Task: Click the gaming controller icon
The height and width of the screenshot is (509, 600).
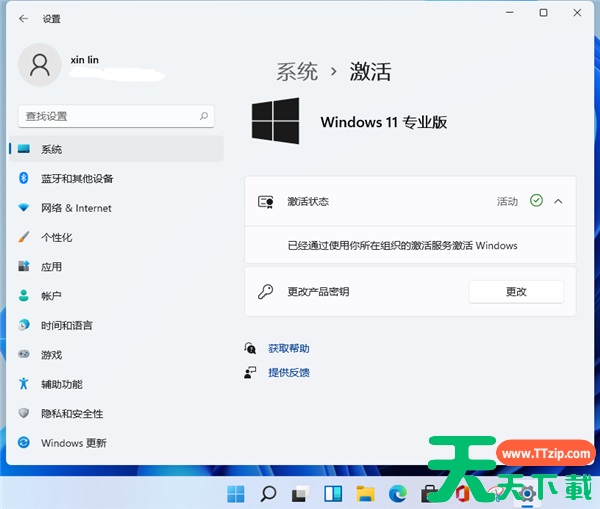Action: click(24, 354)
